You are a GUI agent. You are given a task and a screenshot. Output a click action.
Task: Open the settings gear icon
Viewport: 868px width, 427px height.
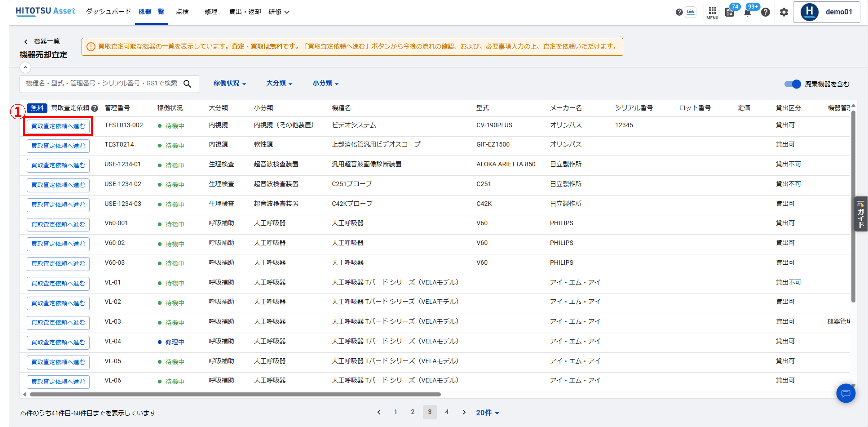pos(784,13)
